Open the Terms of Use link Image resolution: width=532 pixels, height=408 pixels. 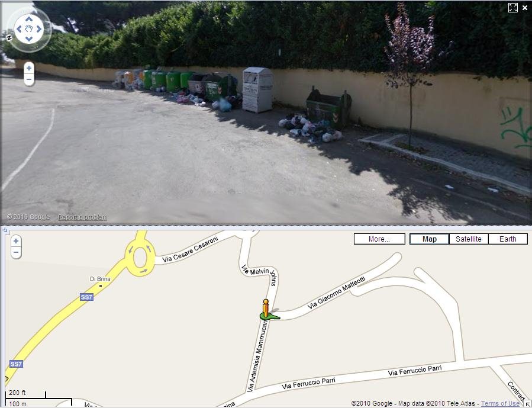(500, 403)
